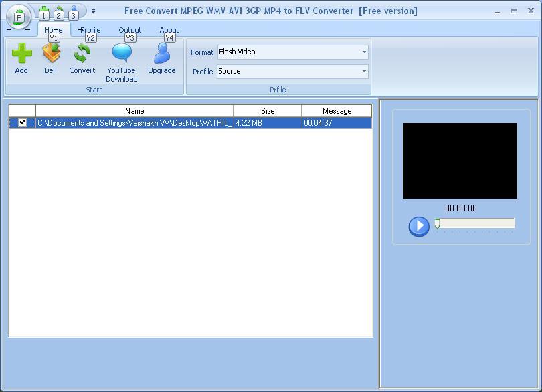
Task: Switch to the About ribbon tab
Action: (169, 30)
